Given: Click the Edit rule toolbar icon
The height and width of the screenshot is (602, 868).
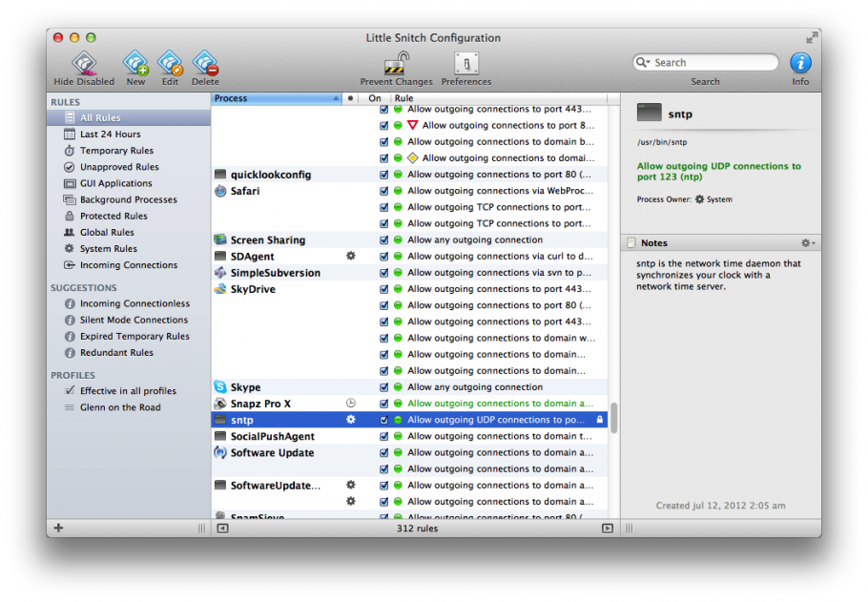Looking at the screenshot, I should [170, 63].
